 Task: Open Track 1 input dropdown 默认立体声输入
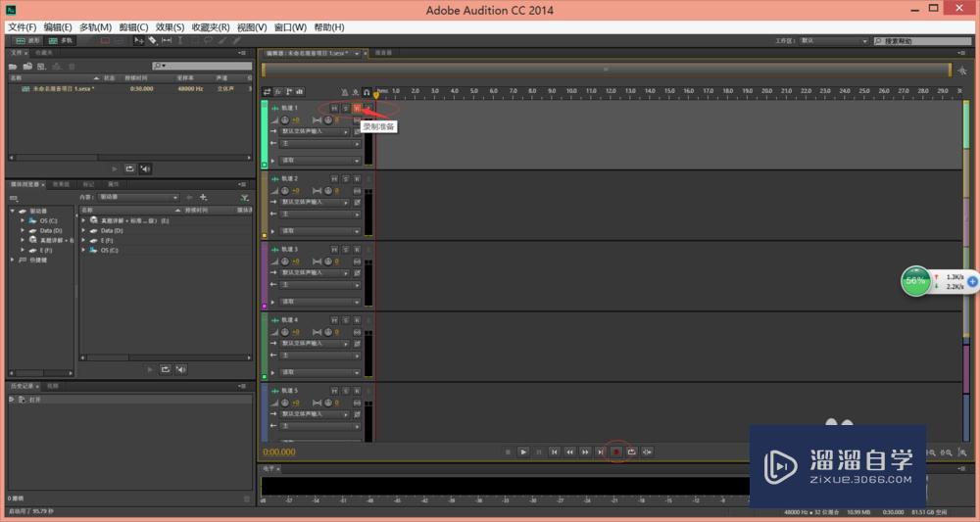[x=315, y=132]
